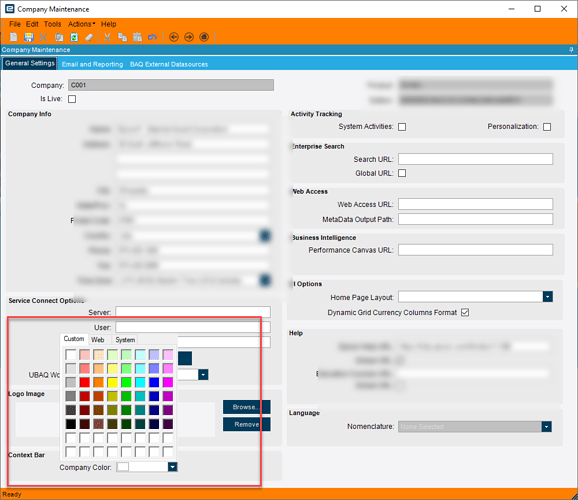Go to next record arrow icon
578x500 pixels.
[189, 37]
